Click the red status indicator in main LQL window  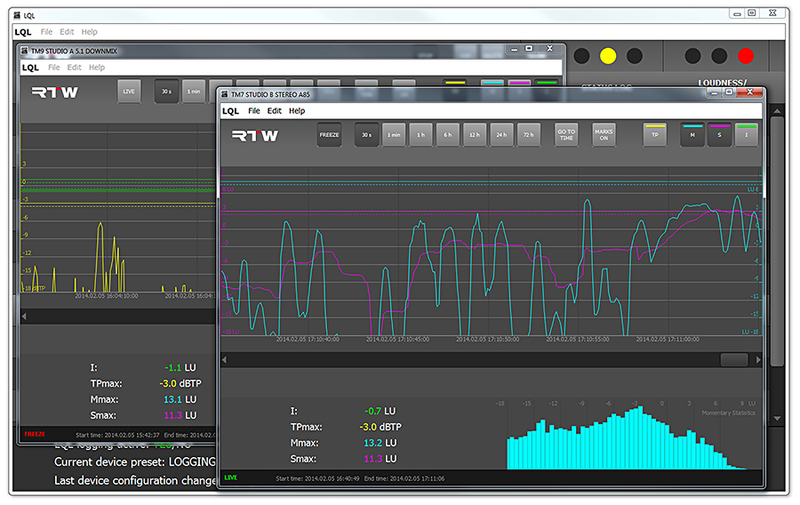pyautogui.click(x=744, y=54)
